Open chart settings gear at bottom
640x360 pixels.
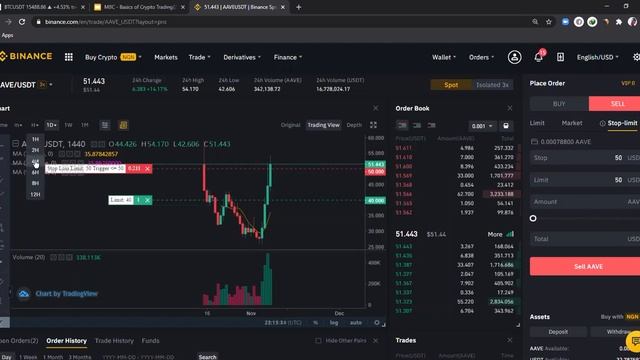377,322
